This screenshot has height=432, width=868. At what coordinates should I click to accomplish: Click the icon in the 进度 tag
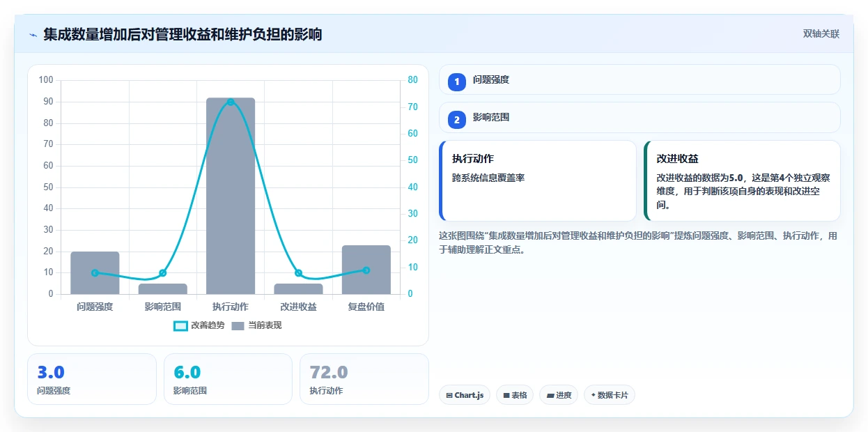tap(550, 395)
